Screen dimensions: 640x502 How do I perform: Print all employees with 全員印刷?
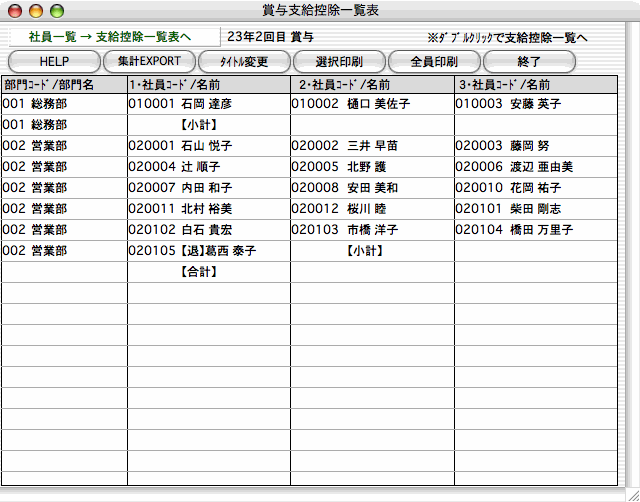[x=434, y=61]
